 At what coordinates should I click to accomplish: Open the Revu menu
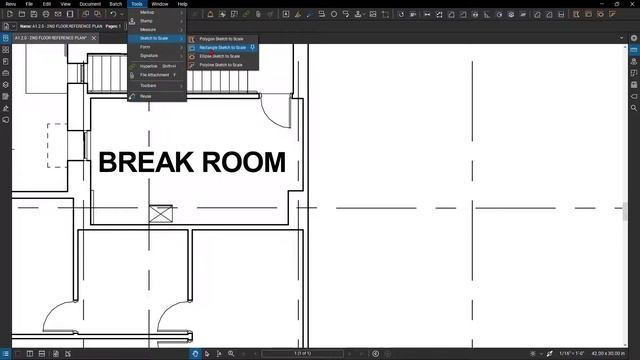click(x=11, y=4)
